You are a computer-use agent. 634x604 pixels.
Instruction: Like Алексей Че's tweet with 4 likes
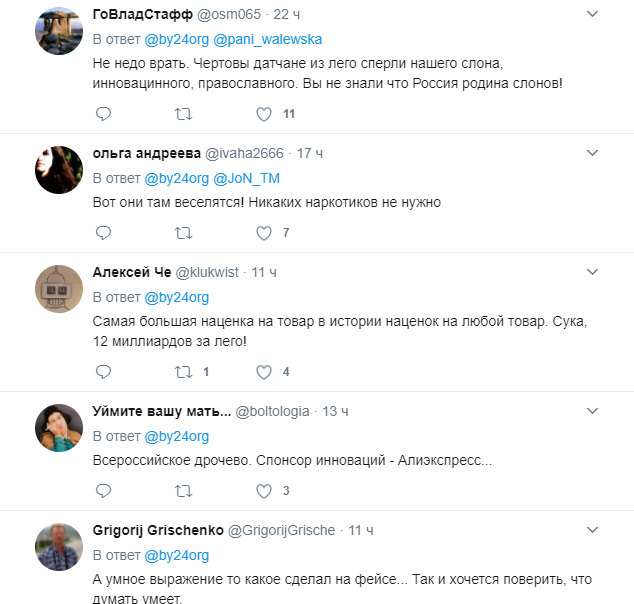click(x=264, y=371)
